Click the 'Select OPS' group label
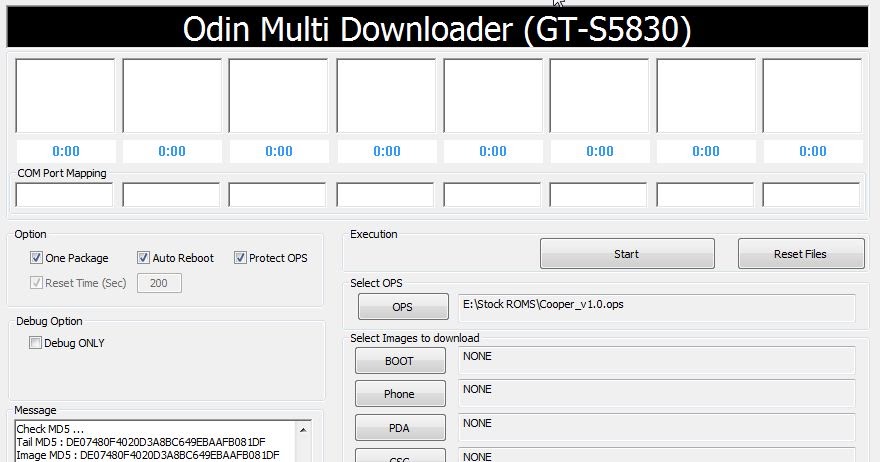This screenshot has height=462, width=880. [376, 283]
